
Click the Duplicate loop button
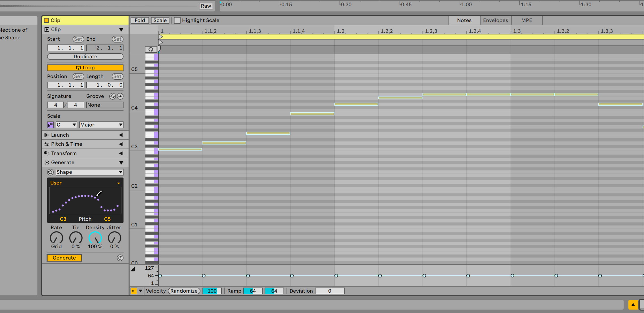point(85,57)
